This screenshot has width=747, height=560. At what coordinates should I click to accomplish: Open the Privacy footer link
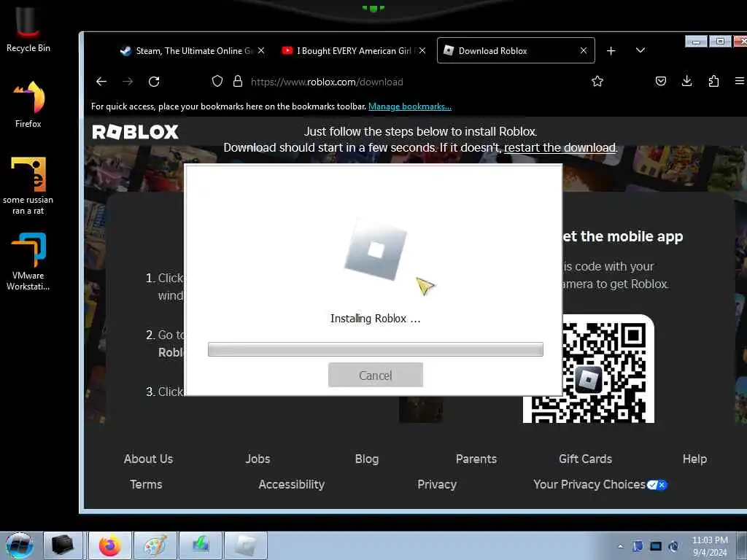click(x=437, y=485)
